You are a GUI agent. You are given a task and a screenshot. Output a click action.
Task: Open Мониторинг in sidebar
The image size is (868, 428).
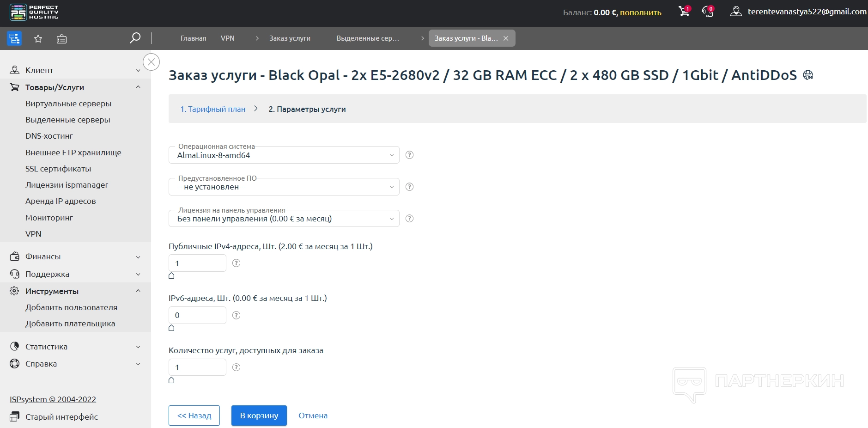pyautogui.click(x=49, y=218)
